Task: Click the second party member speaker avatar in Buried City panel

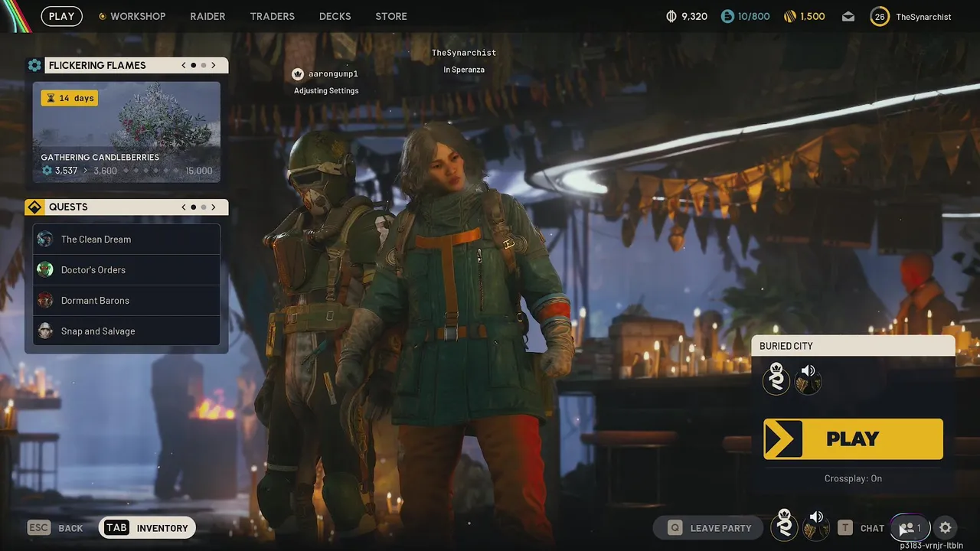Action: coord(808,380)
